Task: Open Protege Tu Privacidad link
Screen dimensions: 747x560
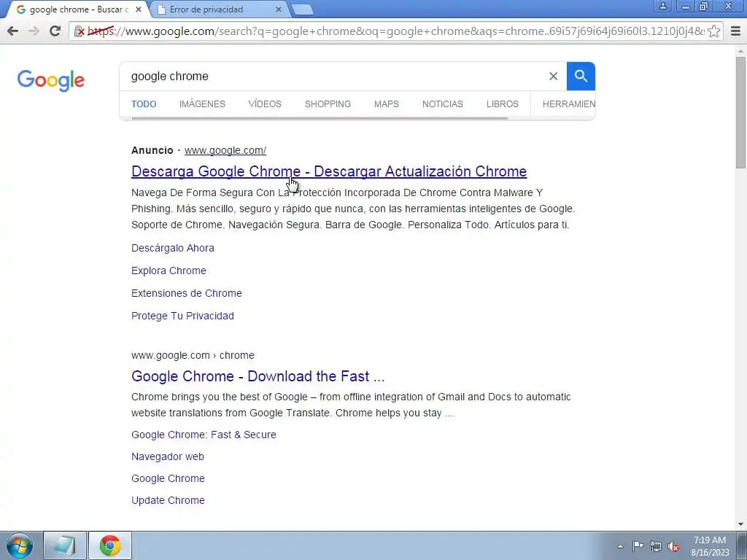Action: coord(182,316)
